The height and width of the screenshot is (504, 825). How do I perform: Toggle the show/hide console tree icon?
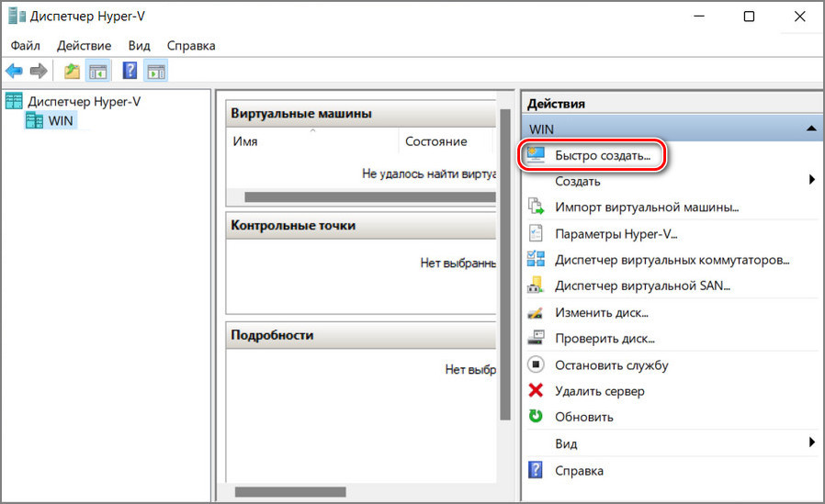pos(98,71)
